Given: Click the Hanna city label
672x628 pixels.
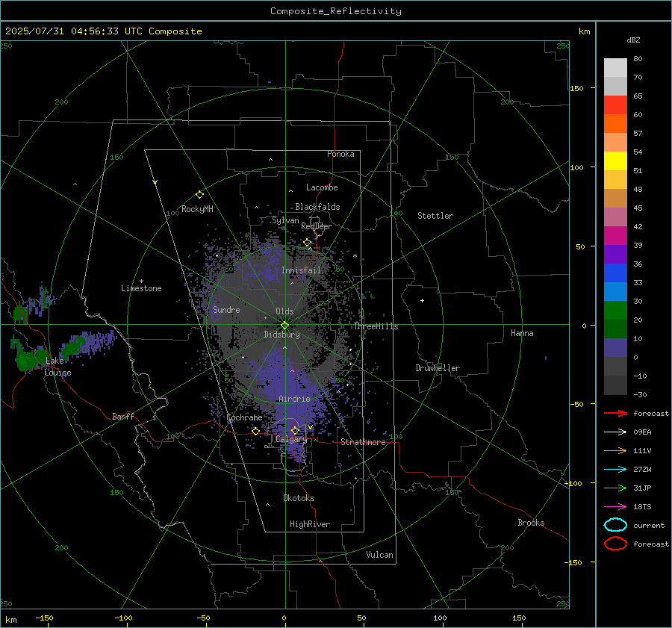Looking at the screenshot, I should coord(522,332).
